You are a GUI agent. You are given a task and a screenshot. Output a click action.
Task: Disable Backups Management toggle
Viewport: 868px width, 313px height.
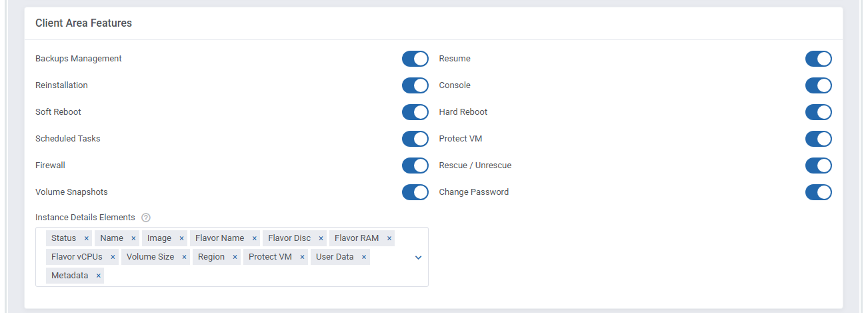point(415,59)
